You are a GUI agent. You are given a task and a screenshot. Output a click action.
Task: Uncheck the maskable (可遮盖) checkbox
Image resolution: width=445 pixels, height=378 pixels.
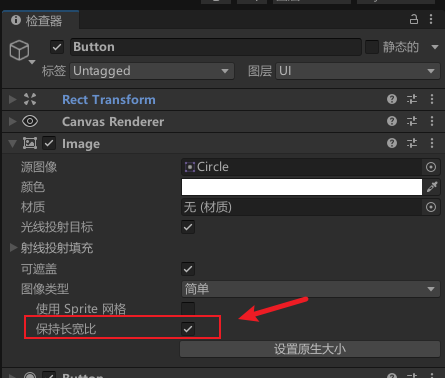(188, 269)
